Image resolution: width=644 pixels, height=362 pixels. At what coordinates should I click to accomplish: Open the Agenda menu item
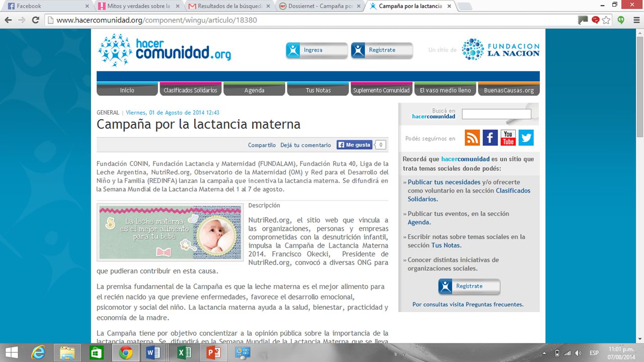point(254,89)
